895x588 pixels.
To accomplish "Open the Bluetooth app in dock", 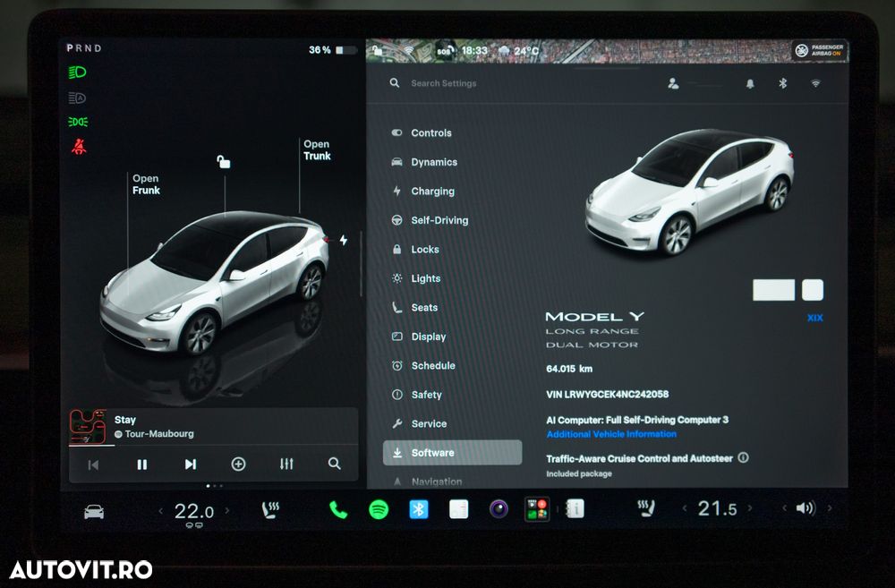I will pyautogui.click(x=419, y=509).
